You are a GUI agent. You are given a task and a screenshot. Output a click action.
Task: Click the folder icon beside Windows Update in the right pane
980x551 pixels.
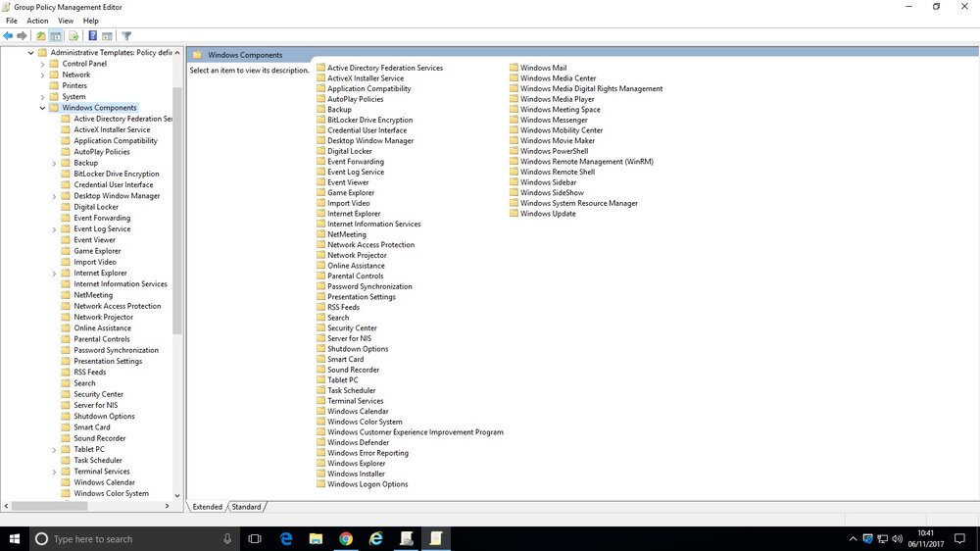[x=514, y=214]
